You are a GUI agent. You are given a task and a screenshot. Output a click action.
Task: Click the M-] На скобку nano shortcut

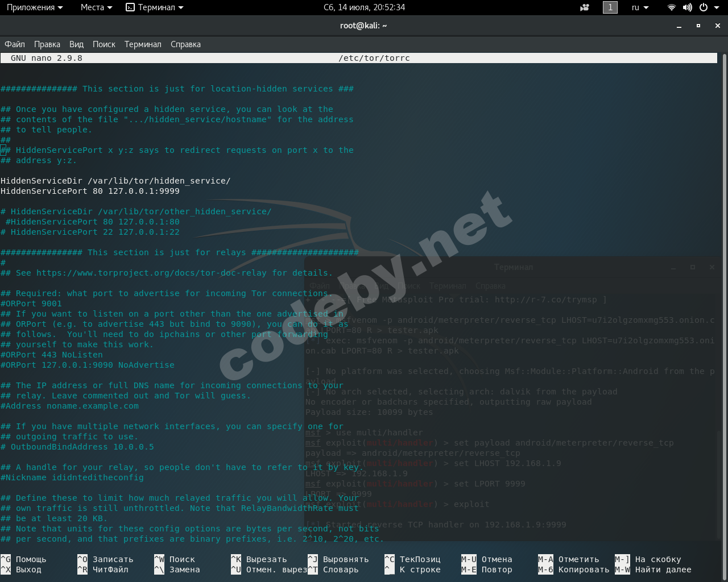click(648, 559)
